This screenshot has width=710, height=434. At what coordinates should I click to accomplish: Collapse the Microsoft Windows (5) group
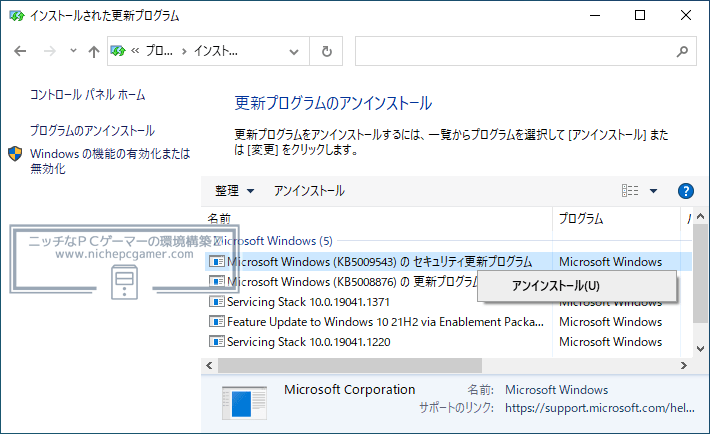[x=273, y=241]
